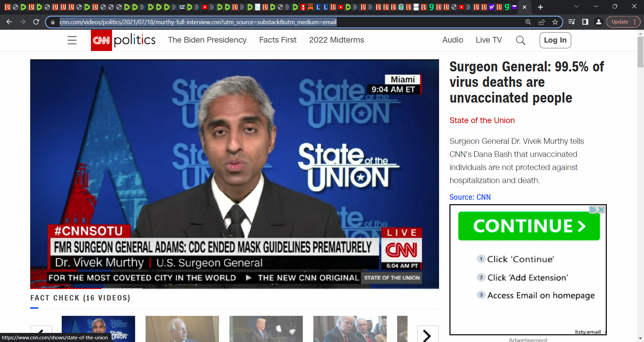Click the 'Click Add Extension' ad step text
This screenshot has height=342, width=644.
[528, 278]
